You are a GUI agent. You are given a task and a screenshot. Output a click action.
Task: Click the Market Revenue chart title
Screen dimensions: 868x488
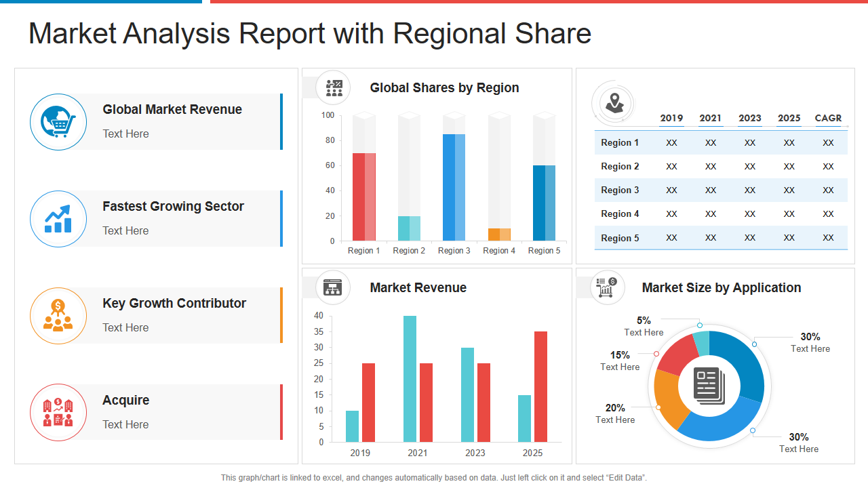(418, 287)
